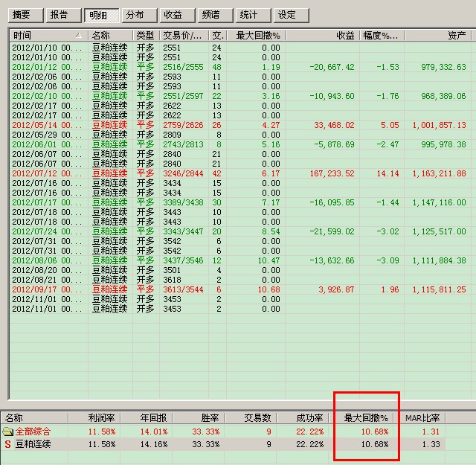Click the sort arrow in 时间 header
The height and width of the screenshot is (465, 476).
(x=79, y=36)
